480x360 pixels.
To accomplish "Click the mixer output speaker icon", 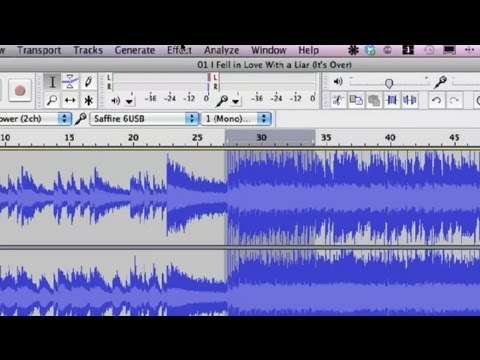I will [338, 81].
